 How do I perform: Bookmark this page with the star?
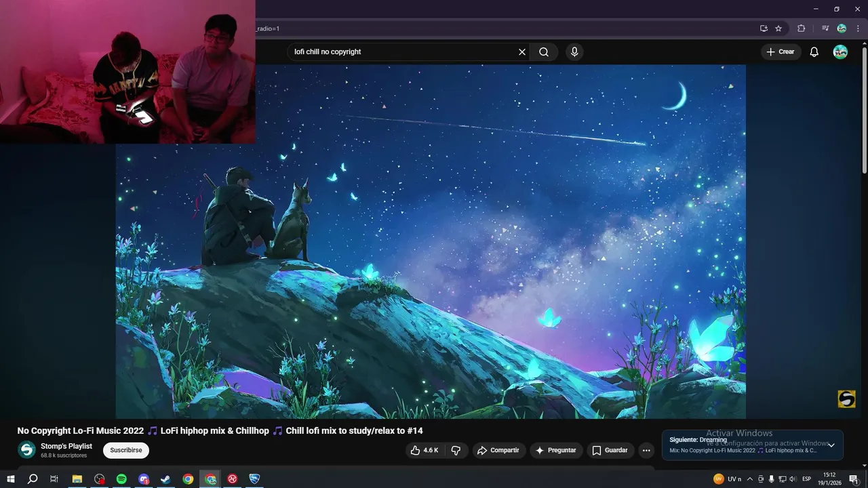[778, 28]
